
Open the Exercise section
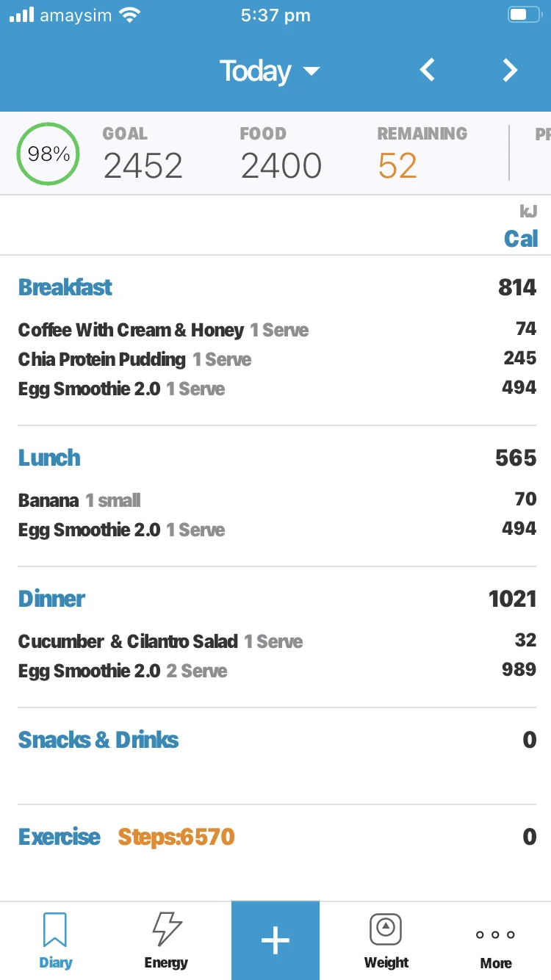(60, 837)
